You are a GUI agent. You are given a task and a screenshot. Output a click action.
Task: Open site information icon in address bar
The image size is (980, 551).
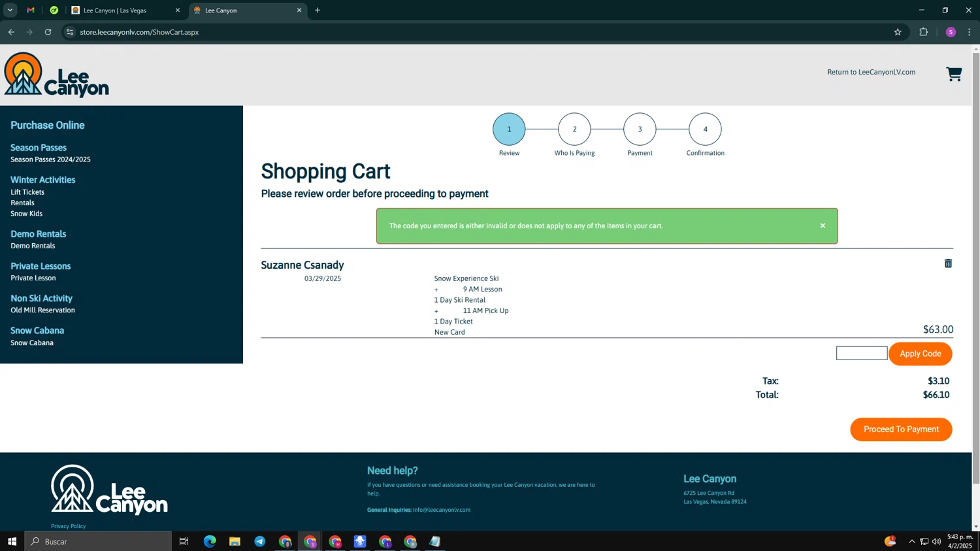[70, 32]
